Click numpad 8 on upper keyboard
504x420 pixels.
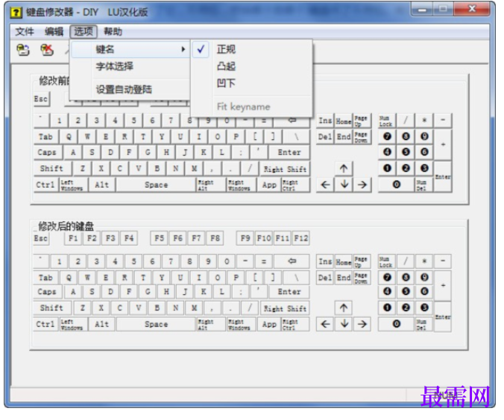pyautogui.click(x=406, y=136)
